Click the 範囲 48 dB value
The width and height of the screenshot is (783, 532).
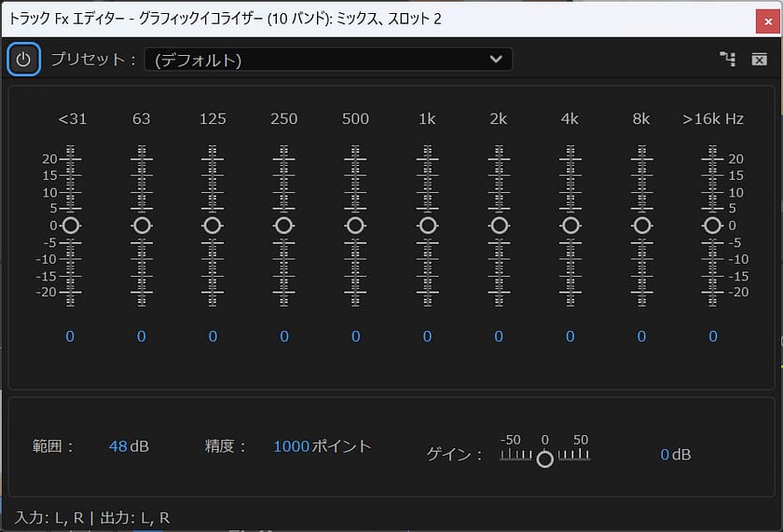pos(117,446)
